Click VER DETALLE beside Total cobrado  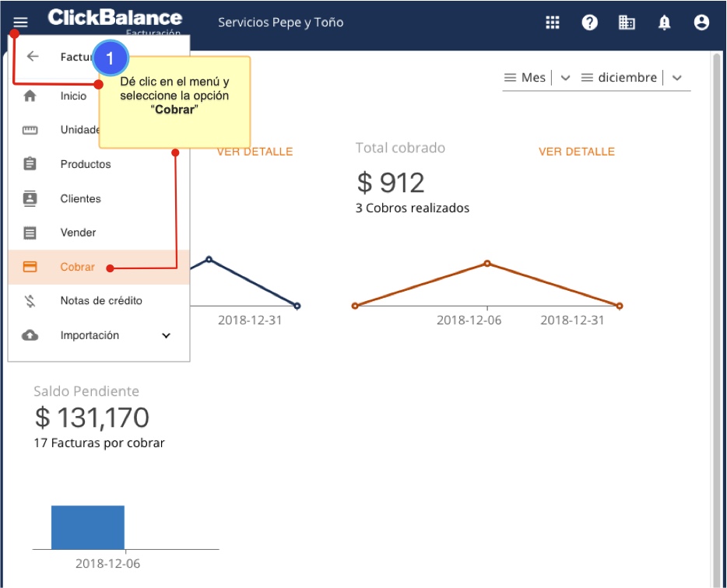click(576, 152)
